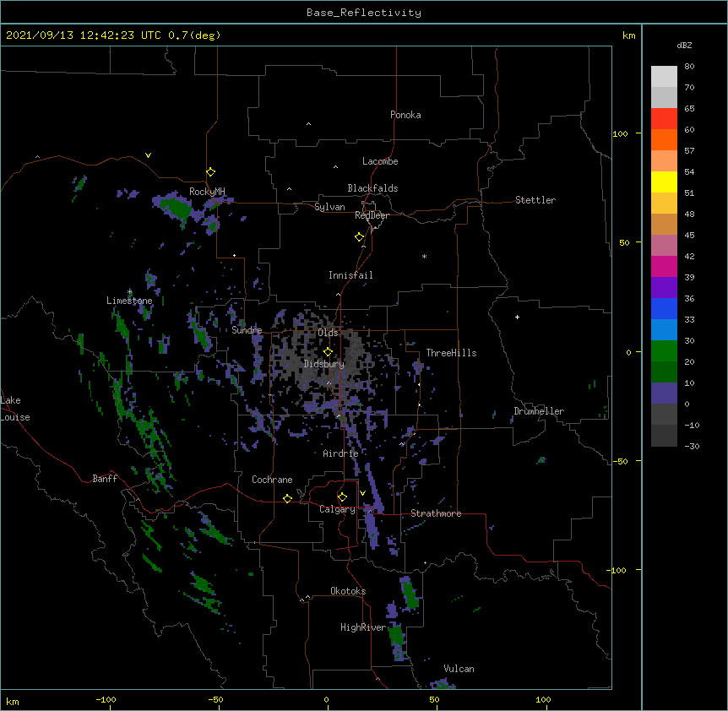Select the bright green 30-20 dBZ legend swatch
This screenshot has height=711, width=728.
point(664,351)
